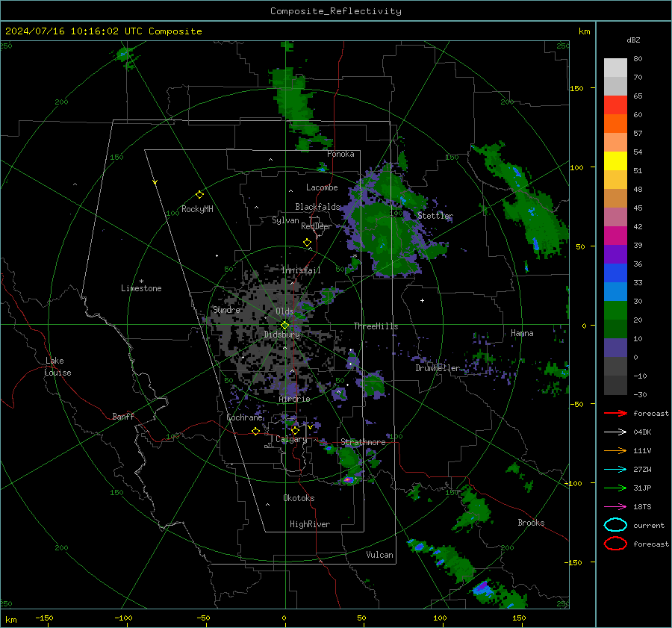The height and width of the screenshot is (628, 672).
Task: Select the light gray 70-80 dBZ swatch
Action: 615,68
